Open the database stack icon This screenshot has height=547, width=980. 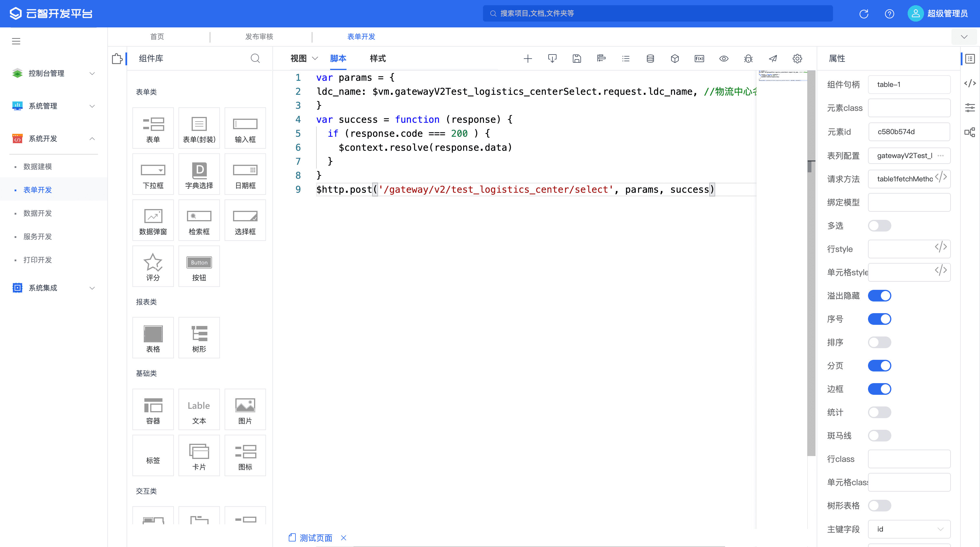click(x=650, y=59)
